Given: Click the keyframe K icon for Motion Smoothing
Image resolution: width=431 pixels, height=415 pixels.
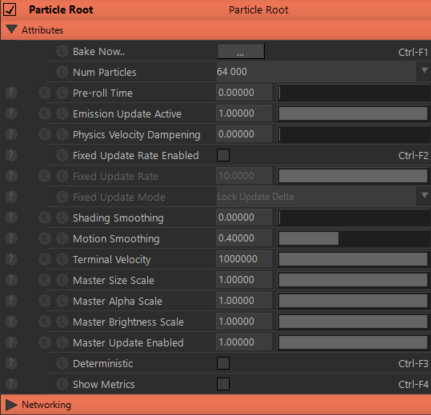Looking at the screenshot, I should (x=44, y=238).
